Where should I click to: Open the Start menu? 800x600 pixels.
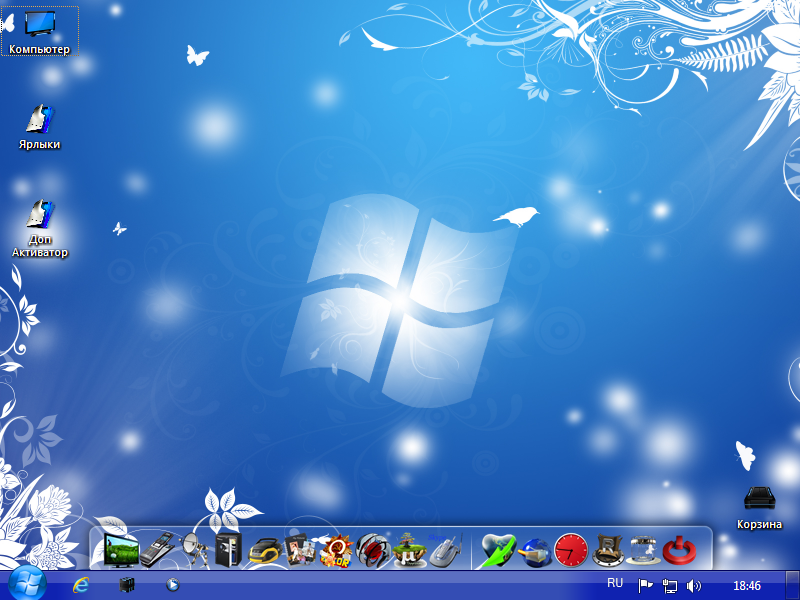point(24,587)
